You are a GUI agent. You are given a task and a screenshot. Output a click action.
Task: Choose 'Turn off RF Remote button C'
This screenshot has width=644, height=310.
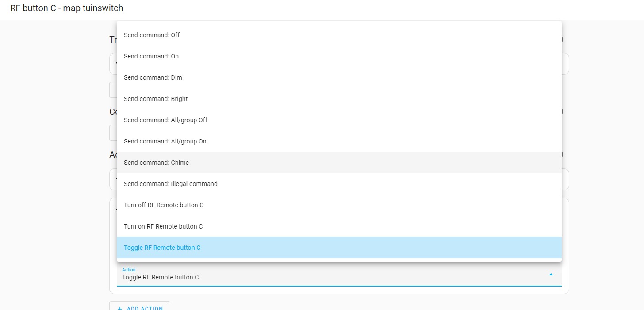[164, 205]
